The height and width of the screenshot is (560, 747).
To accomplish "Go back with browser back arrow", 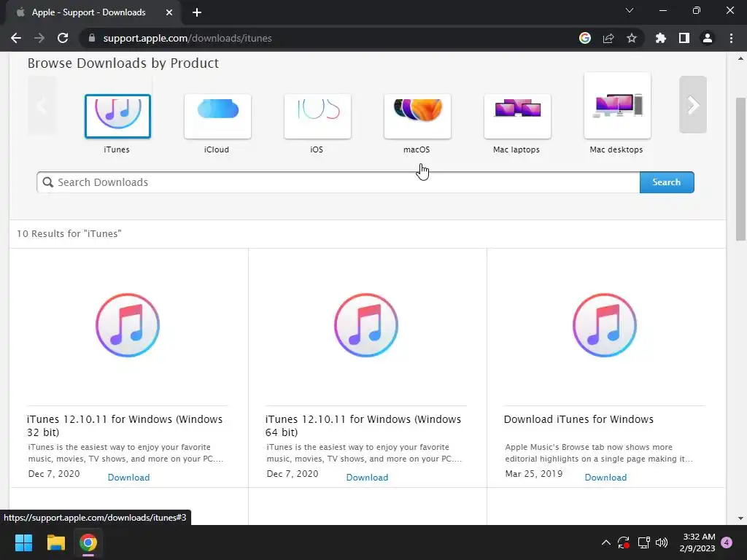I will point(16,38).
